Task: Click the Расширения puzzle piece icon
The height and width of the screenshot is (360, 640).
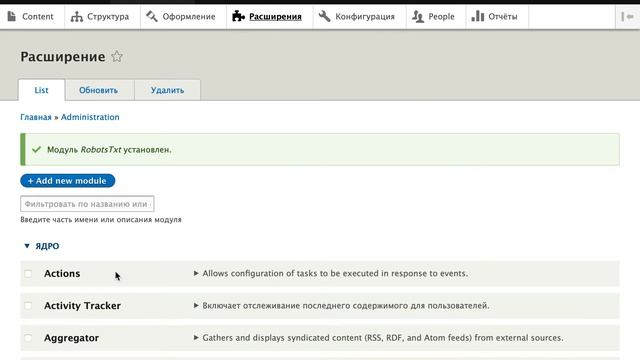Action: click(238, 16)
